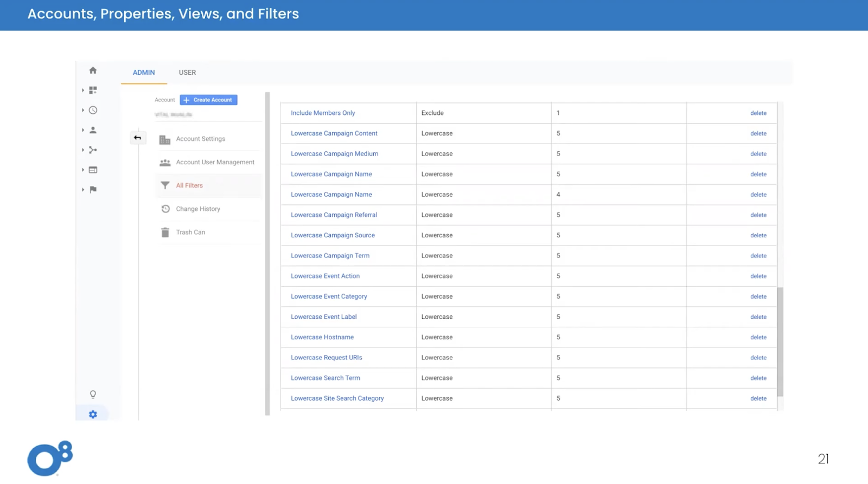
Task: Open Lowercase Search Term filter
Action: click(x=325, y=378)
